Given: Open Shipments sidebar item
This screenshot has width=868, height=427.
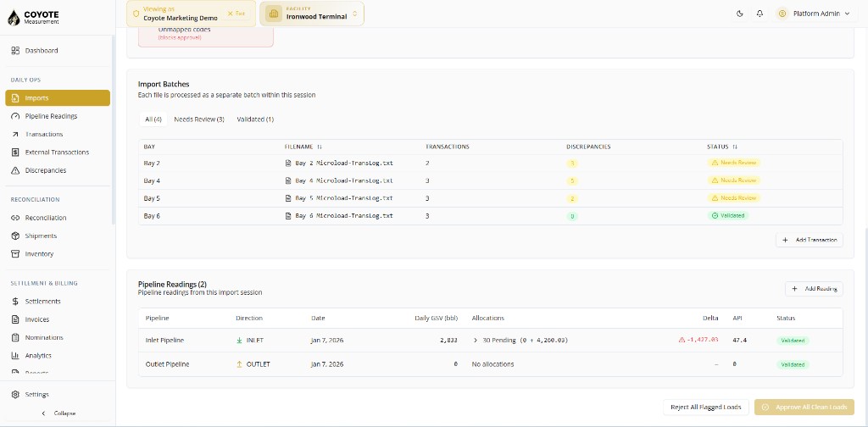Looking at the screenshot, I should coord(58,236).
